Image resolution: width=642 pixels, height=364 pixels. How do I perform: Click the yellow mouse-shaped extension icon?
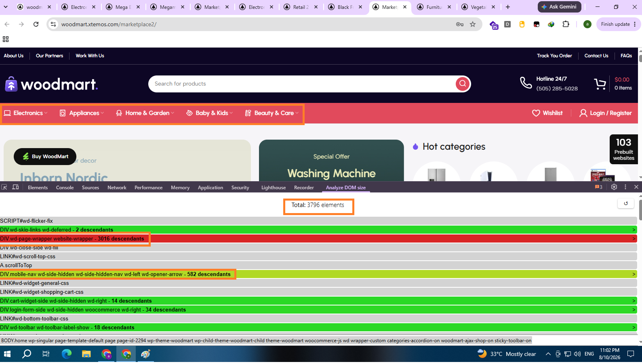coord(522,24)
